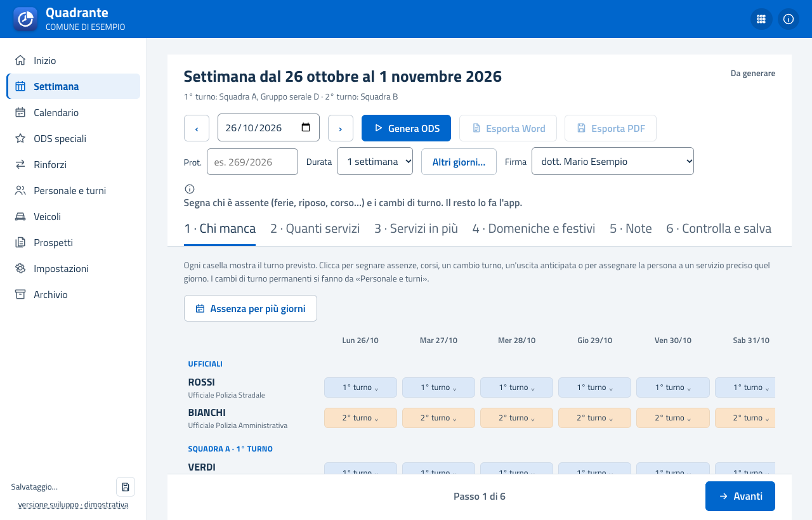Open ROSSI's Lun 26/10 shift dropdown
Screen dimensions: 812x520
click(360, 387)
